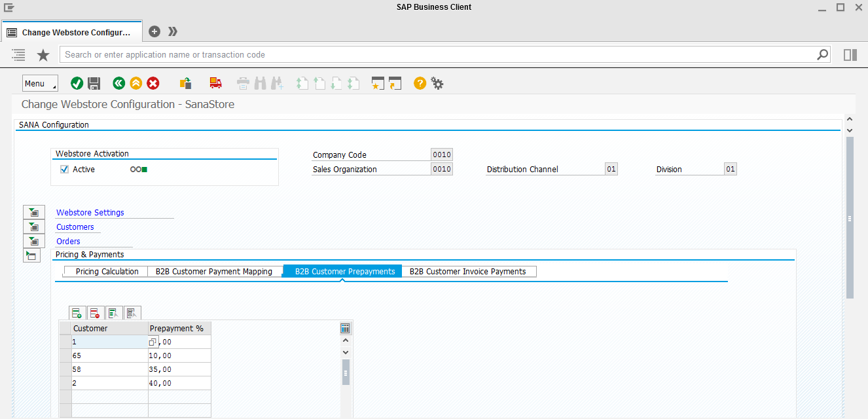The image size is (868, 419).
Task: Open table column settings icon
Action: (x=346, y=328)
